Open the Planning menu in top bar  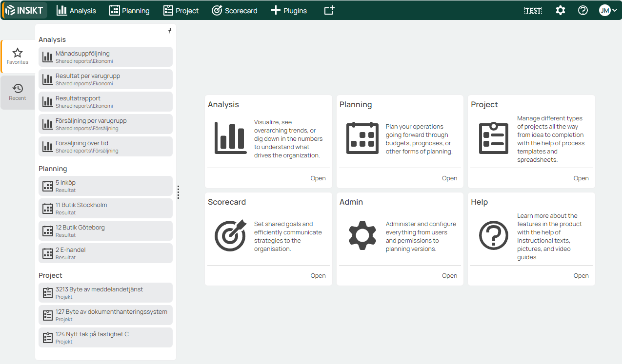click(x=129, y=10)
